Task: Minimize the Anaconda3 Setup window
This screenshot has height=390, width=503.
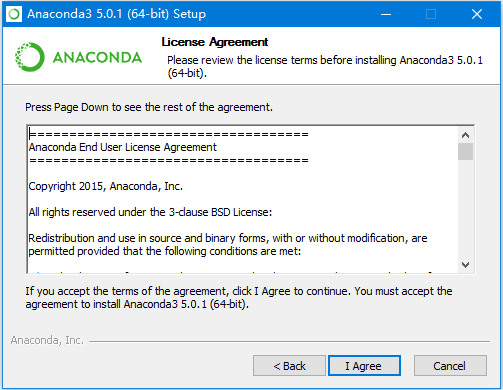Action: pos(386,14)
